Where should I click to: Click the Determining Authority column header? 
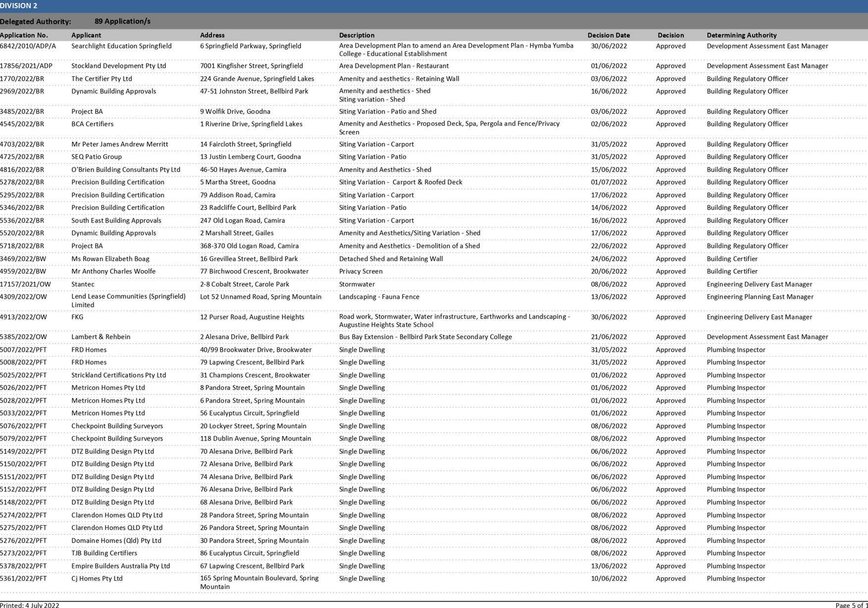click(742, 35)
